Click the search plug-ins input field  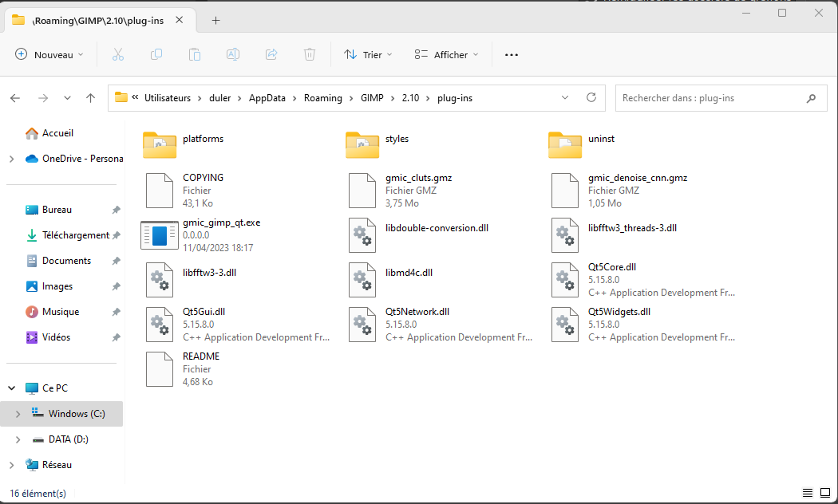coord(710,98)
